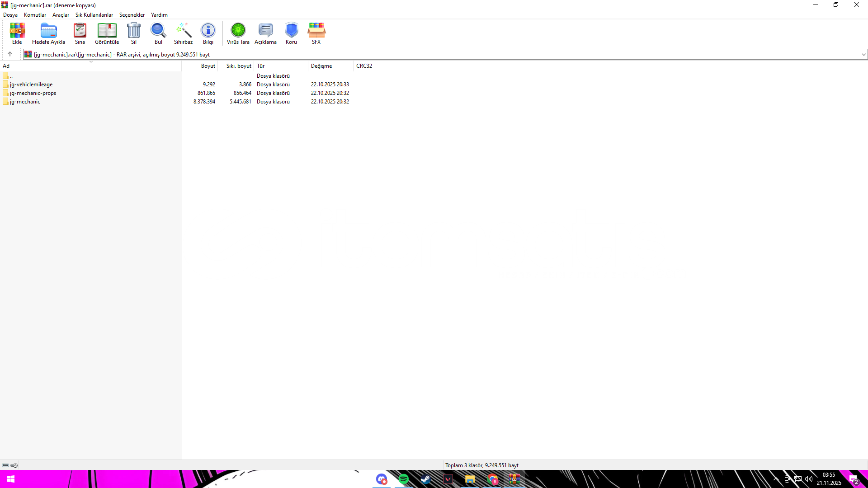Select the jg-mechanic-props folder
This screenshot has width=868, height=488.
(x=33, y=93)
